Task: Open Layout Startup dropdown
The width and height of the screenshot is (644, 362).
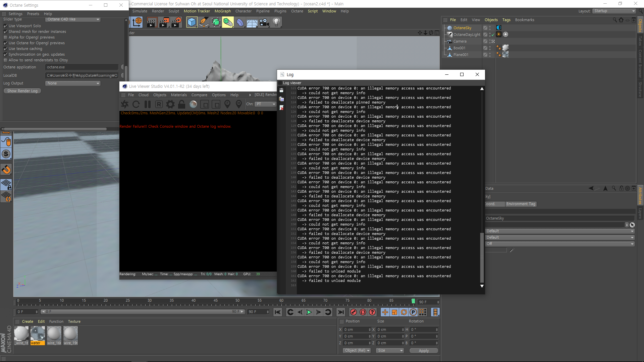Action: click(x=614, y=11)
